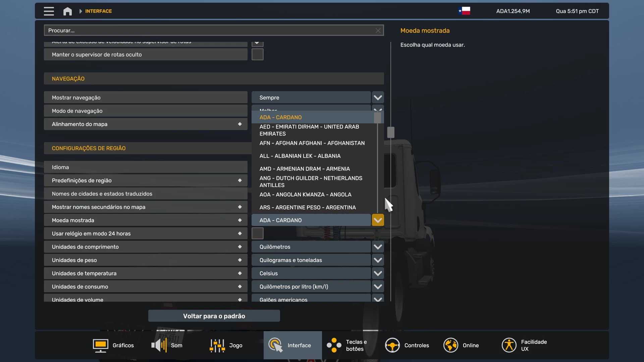Expand Mostrar navegação dropdown arrow
Screen dimensions: 644x362
pyautogui.click(x=378, y=98)
